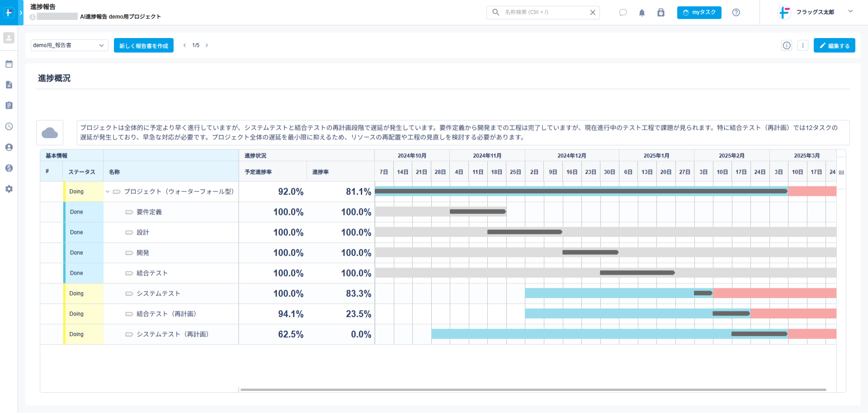Select the 設計 task row name
Image resolution: width=868 pixels, height=414 pixels.
(x=143, y=233)
